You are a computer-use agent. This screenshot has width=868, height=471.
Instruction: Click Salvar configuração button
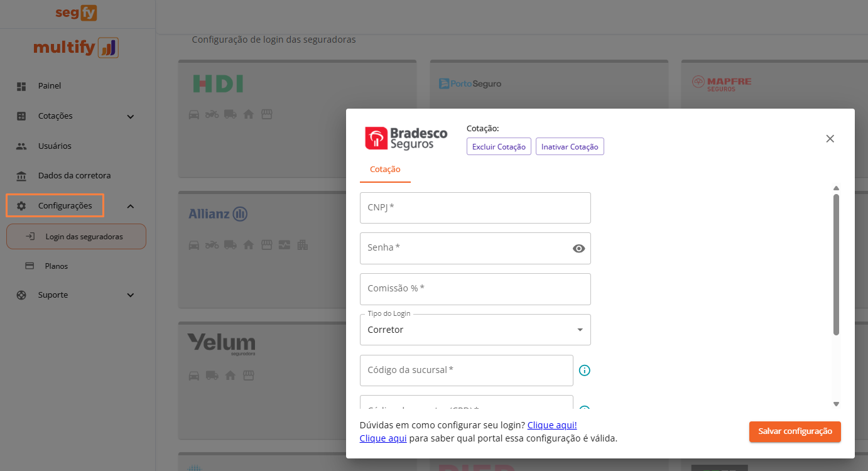pyautogui.click(x=795, y=431)
